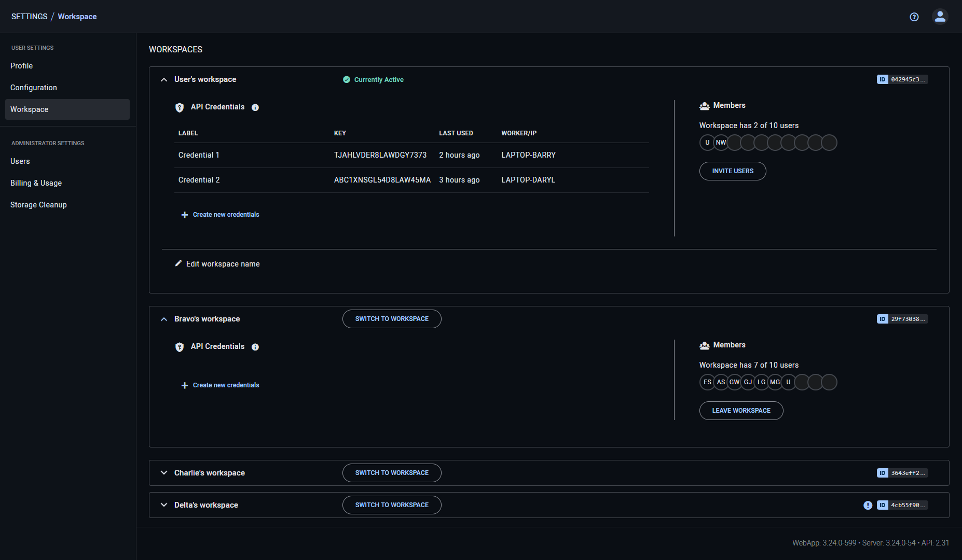Go to Billing & Usage settings
This screenshot has width=962, height=560.
pos(36,183)
